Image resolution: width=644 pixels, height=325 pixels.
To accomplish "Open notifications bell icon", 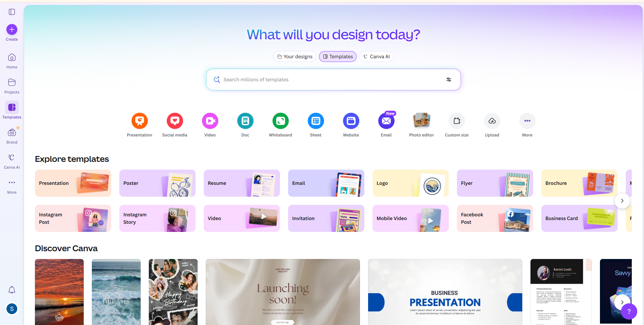I will point(12,290).
